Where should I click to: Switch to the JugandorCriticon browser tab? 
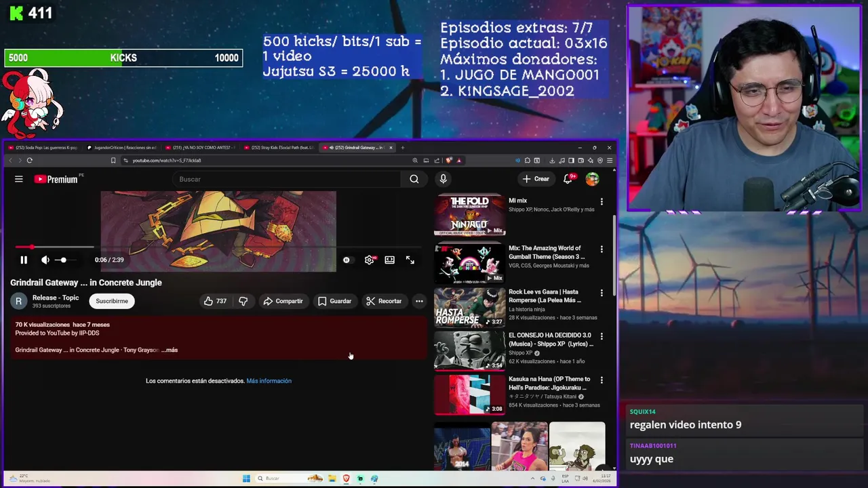point(122,147)
